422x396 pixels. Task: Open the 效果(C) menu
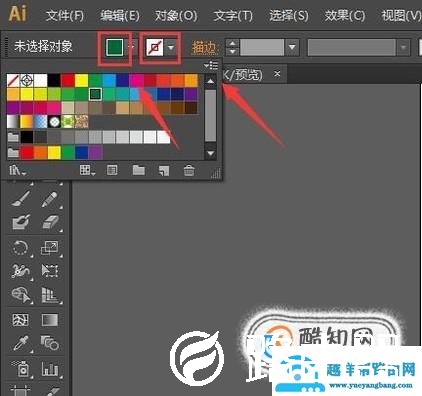click(x=345, y=15)
